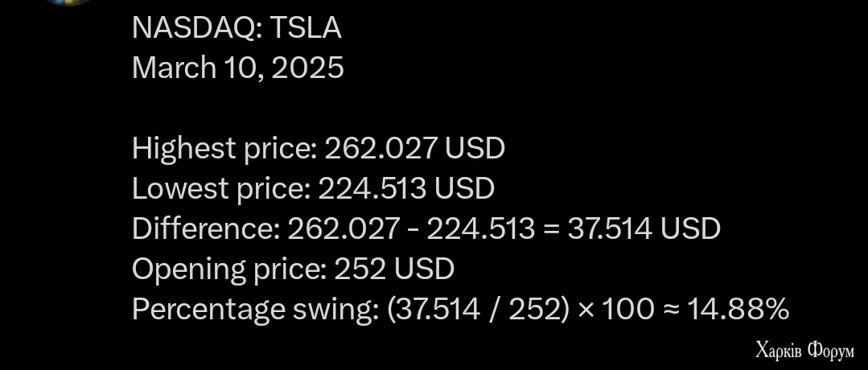Viewport: 868px width, 370px height.
Task: Click the × 100 multiplier in the formula
Action: (616, 310)
